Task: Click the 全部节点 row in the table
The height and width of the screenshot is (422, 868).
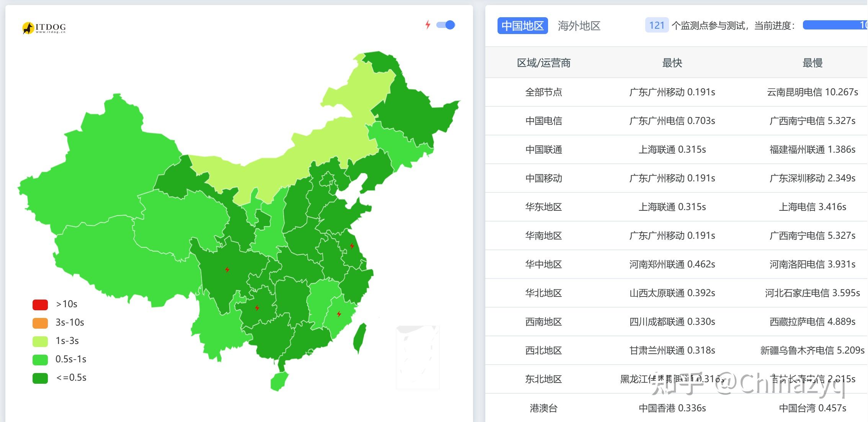Action: [x=543, y=92]
